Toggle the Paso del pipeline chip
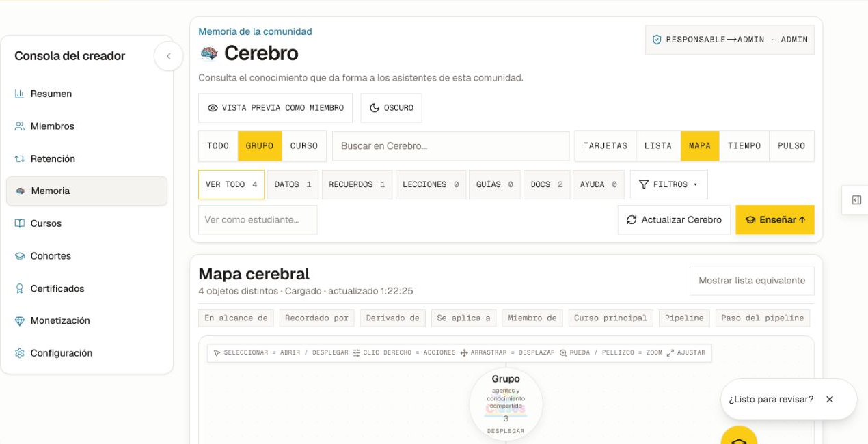The height and width of the screenshot is (444, 868). click(763, 318)
